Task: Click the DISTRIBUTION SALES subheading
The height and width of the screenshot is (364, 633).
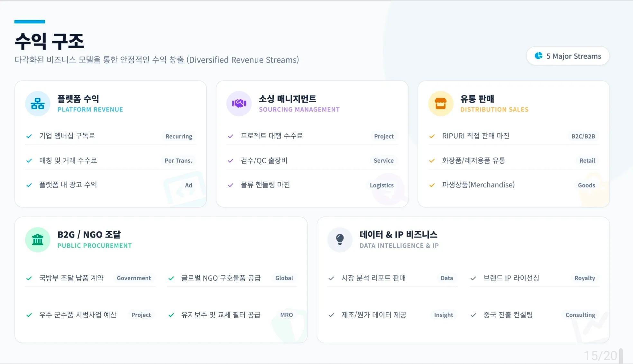Action: click(x=494, y=109)
